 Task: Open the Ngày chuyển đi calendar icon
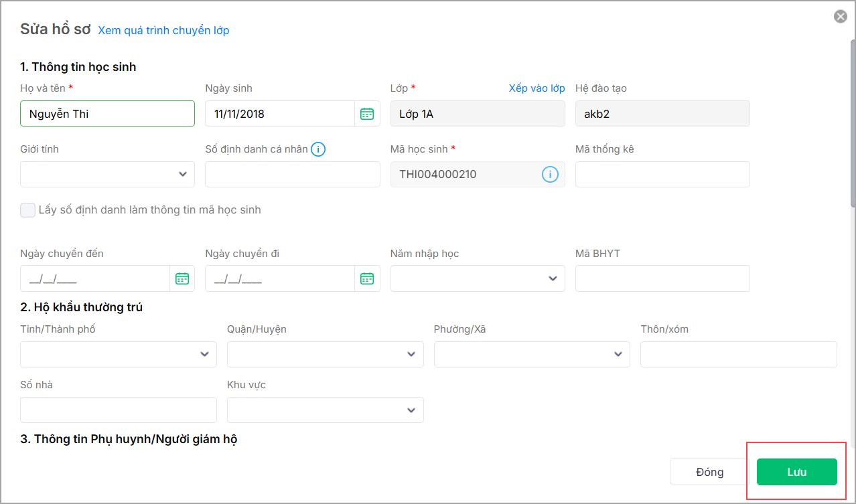pos(367,278)
